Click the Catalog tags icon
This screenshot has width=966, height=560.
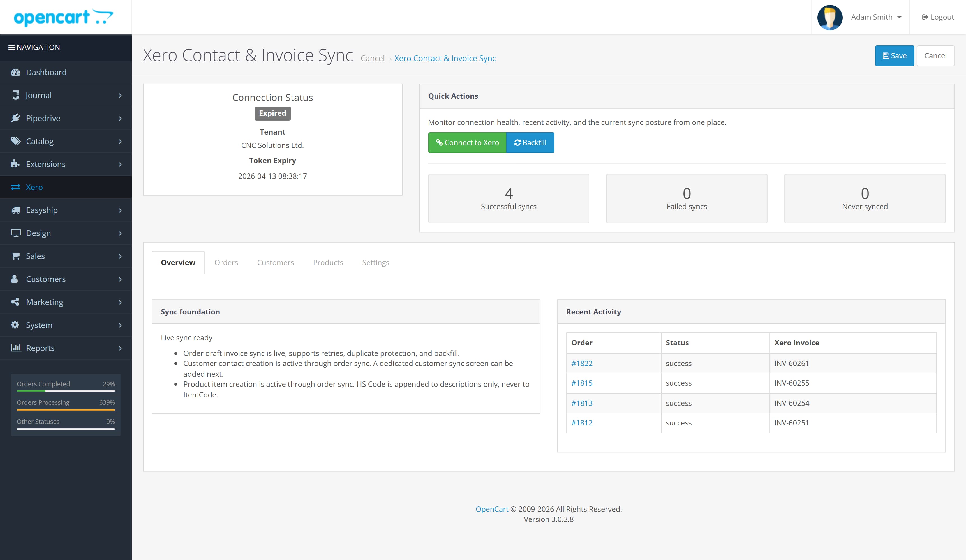16,141
